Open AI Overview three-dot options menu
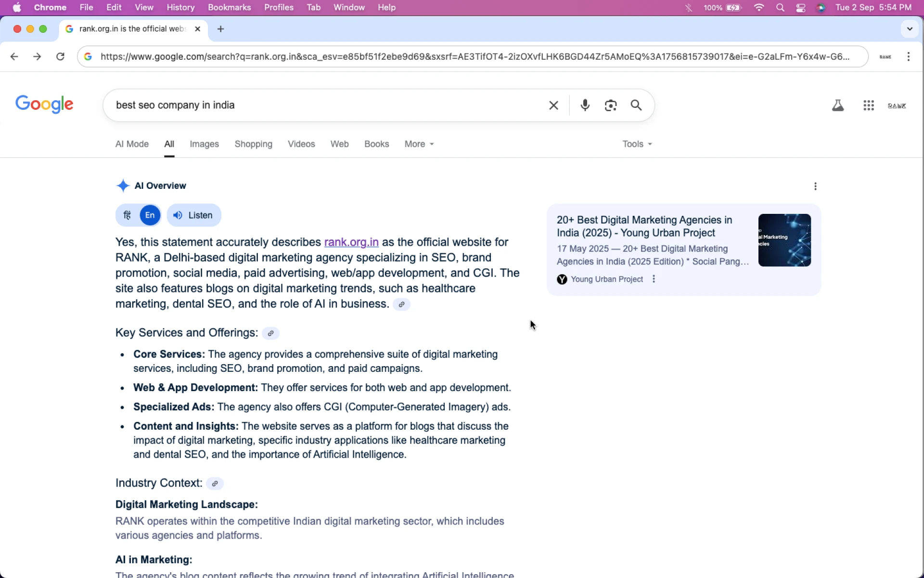The width and height of the screenshot is (924, 578). pyautogui.click(x=815, y=186)
